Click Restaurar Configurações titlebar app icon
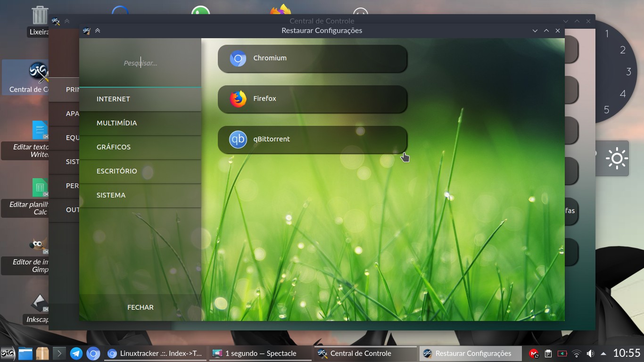The width and height of the screenshot is (644, 362). (86, 31)
